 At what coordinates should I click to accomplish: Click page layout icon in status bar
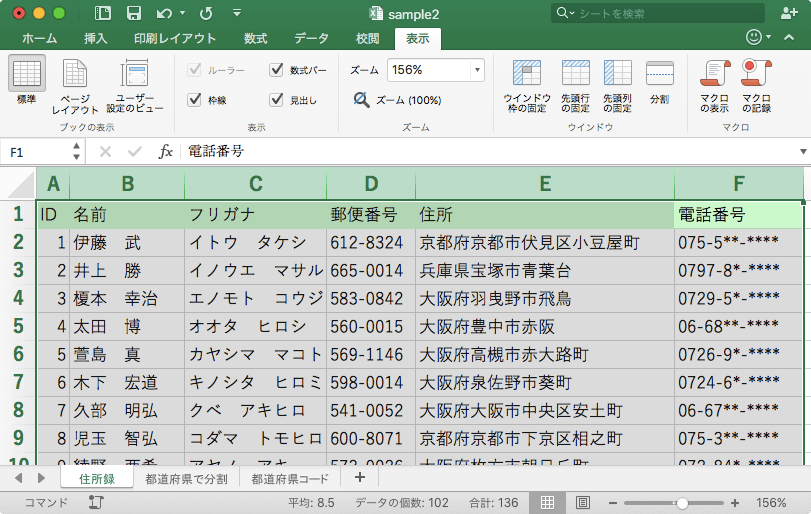[583, 502]
